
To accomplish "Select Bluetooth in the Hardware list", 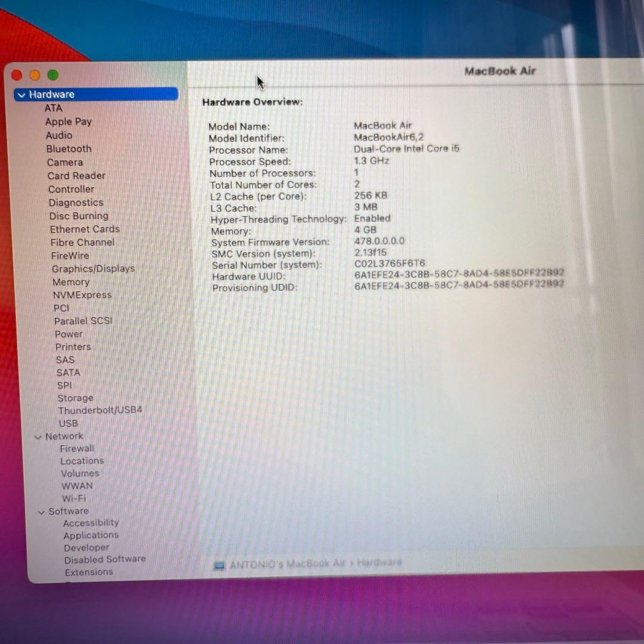I will click(x=68, y=148).
